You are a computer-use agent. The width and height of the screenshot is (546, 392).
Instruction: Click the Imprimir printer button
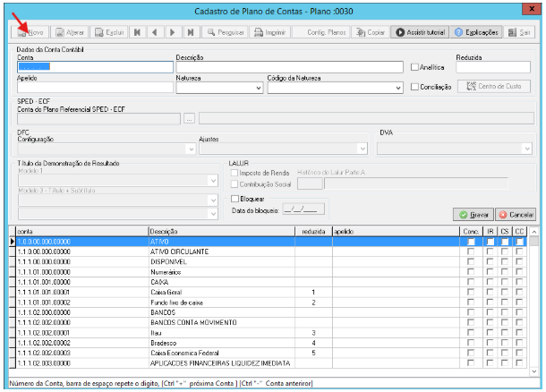pos(270,32)
